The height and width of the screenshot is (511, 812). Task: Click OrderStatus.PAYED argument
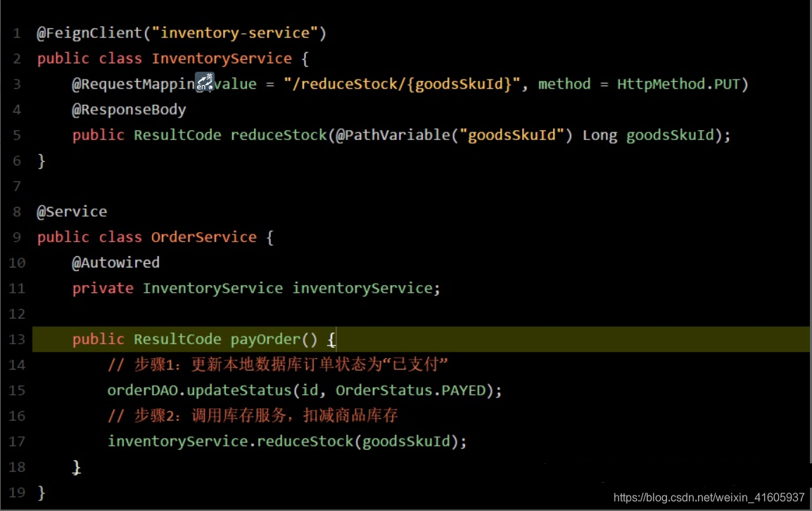411,390
